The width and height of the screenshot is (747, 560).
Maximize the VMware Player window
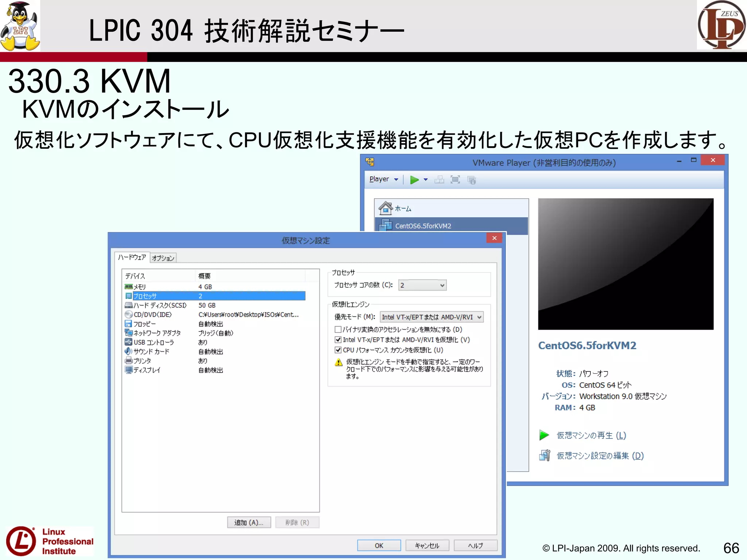694,160
